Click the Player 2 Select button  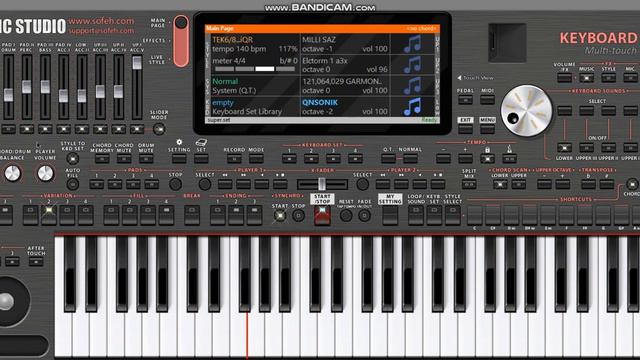[x=362, y=184]
